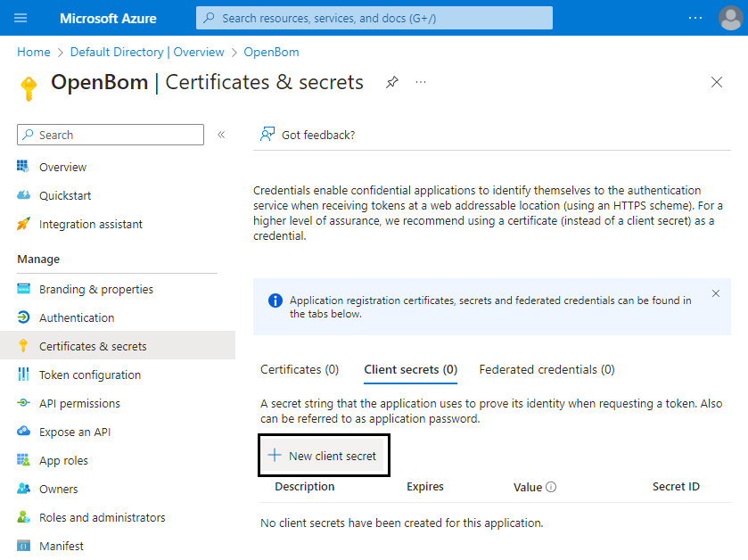
Task: Close the Certificates & secrets blade
Action: 717,82
